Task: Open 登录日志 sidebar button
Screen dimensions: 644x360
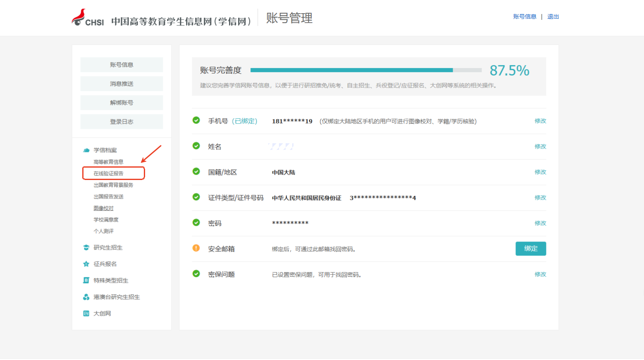Action: (122, 122)
